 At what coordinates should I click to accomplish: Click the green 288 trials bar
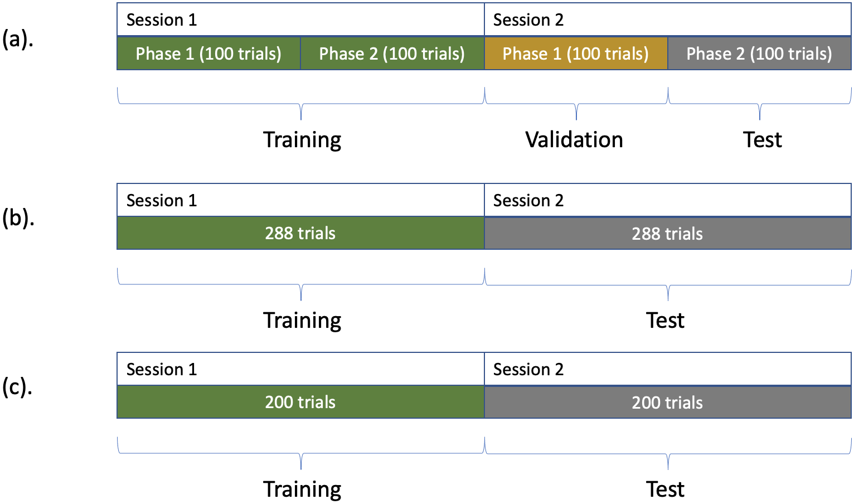coord(300,233)
